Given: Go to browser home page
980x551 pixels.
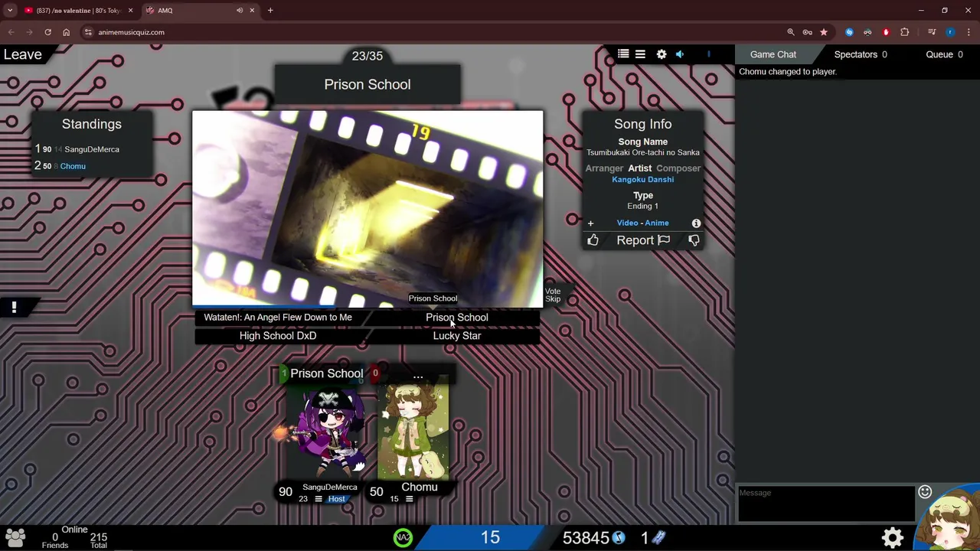Looking at the screenshot, I should click(66, 32).
